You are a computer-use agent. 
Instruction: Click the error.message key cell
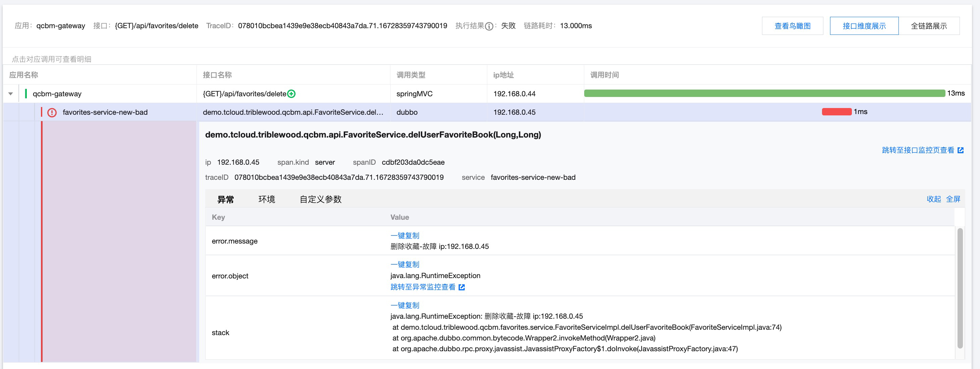(x=234, y=241)
